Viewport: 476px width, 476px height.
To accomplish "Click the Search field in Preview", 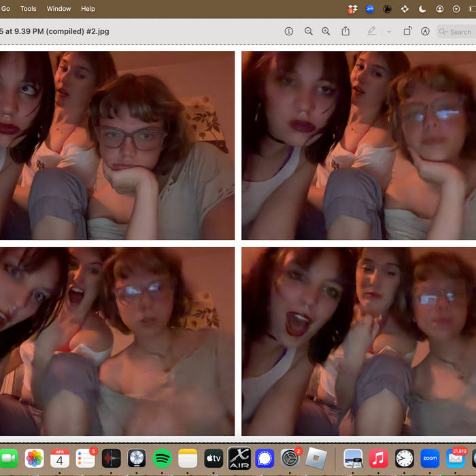I will coord(456,32).
